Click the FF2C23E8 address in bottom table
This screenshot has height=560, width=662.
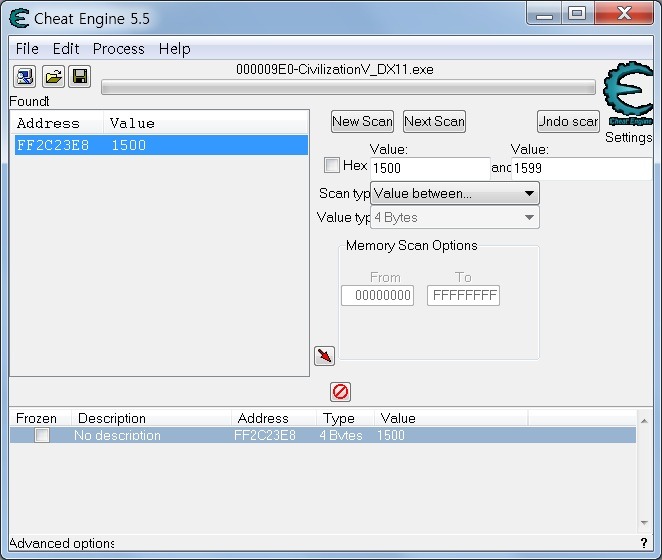point(265,435)
